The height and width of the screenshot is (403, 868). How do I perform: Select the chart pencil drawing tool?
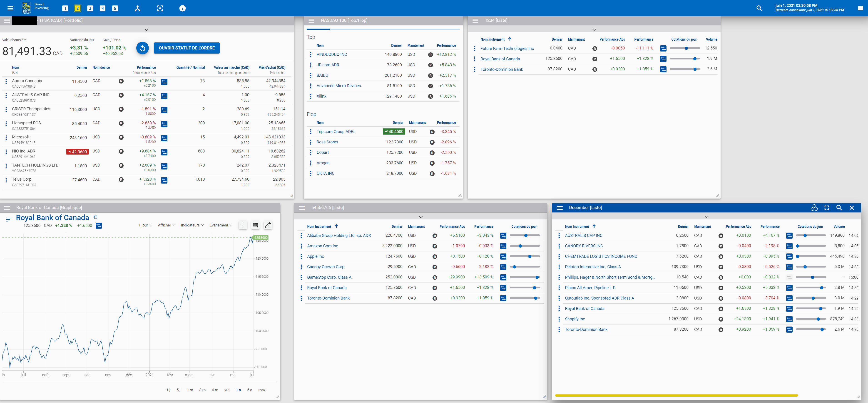click(x=268, y=225)
